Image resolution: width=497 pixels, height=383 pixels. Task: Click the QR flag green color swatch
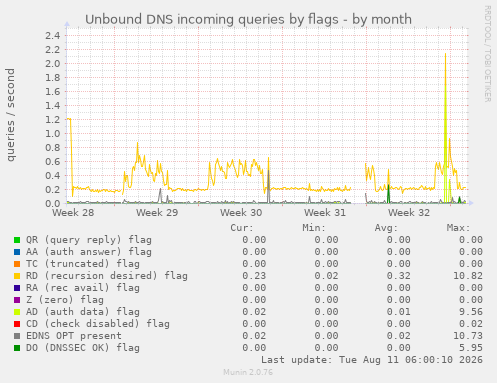point(17,240)
